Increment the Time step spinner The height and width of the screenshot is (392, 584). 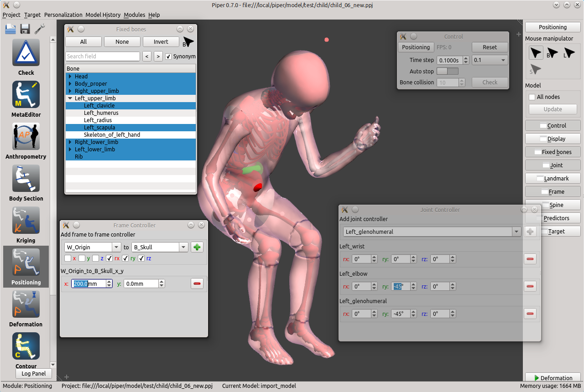[x=466, y=58]
